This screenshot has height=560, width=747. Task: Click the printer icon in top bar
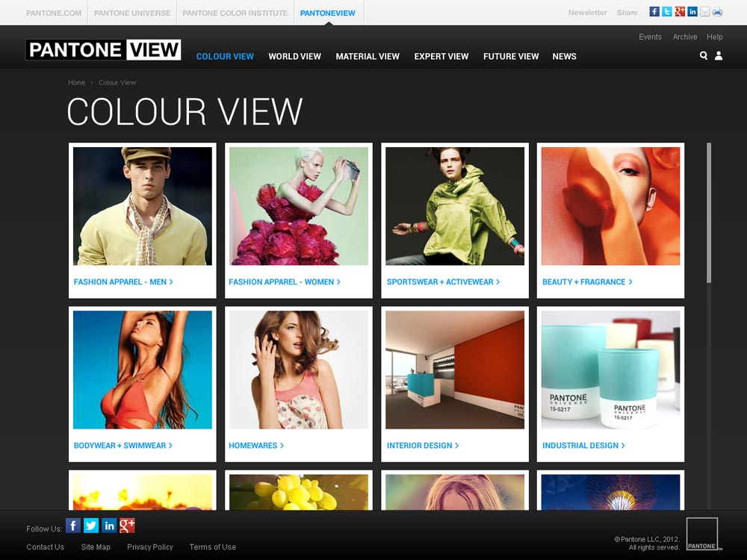[717, 12]
